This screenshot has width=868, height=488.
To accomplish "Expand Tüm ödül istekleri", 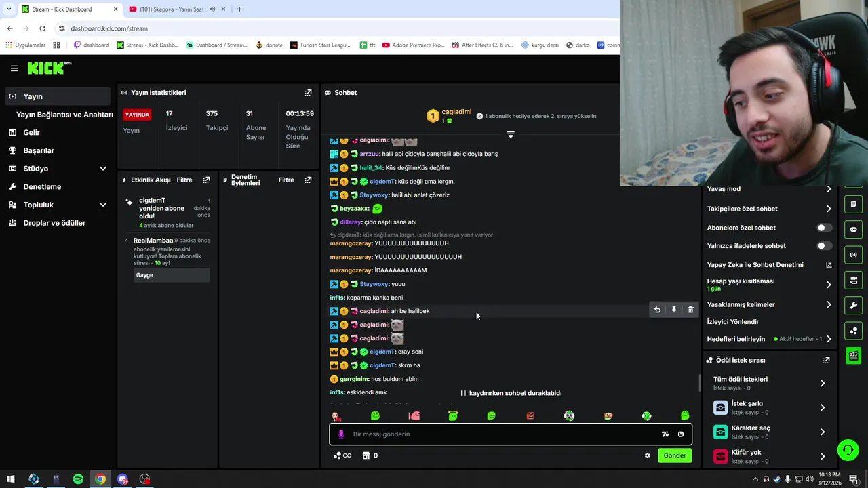I will 823,383.
